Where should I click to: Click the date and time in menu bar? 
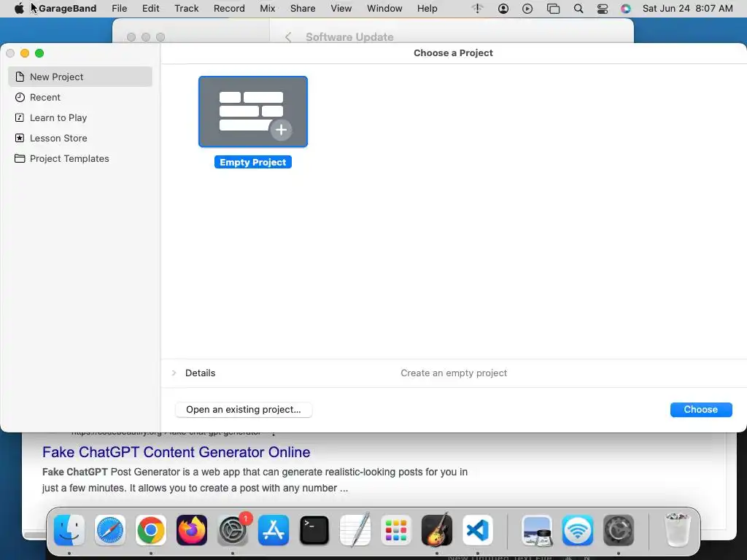[x=687, y=9]
